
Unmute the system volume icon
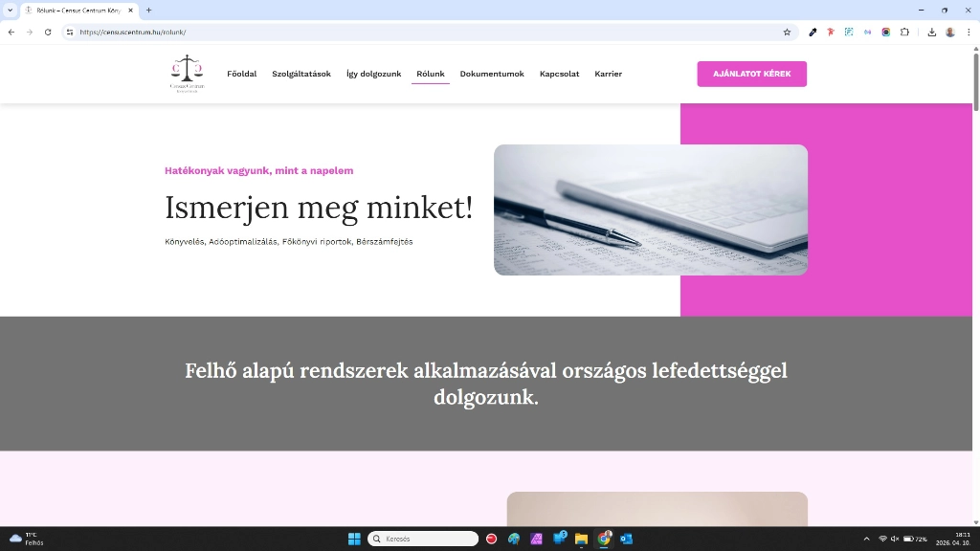[x=892, y=538]
